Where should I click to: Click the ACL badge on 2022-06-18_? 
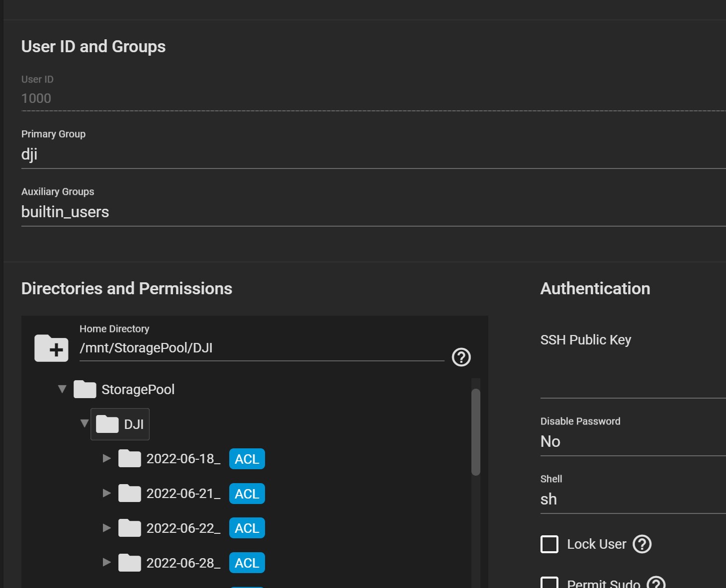(x=247, y=459)
